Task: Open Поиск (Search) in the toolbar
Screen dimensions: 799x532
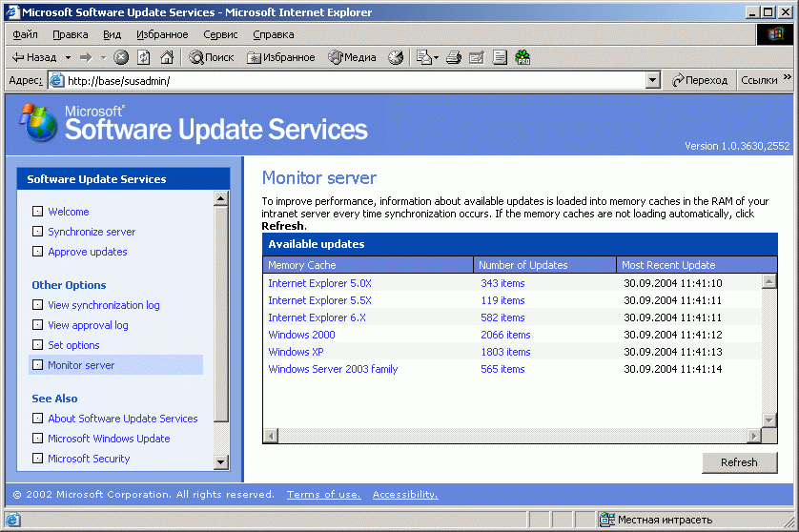Action: 212,57
